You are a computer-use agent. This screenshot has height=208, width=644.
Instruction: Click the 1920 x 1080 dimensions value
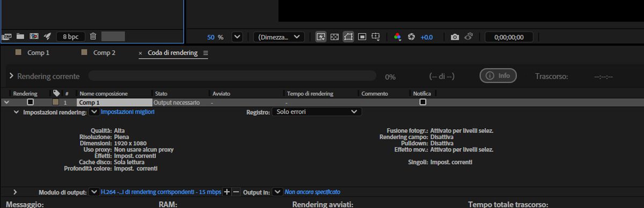(130, 144)
